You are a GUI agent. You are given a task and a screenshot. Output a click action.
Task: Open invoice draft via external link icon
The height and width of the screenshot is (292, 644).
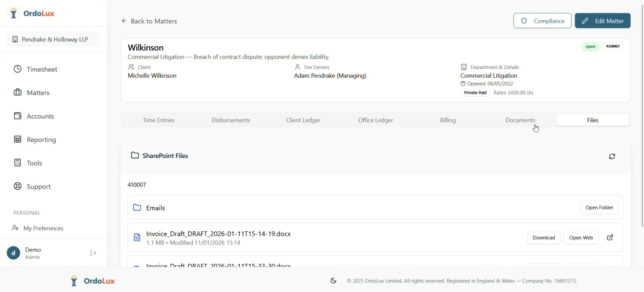pos(610,237)
